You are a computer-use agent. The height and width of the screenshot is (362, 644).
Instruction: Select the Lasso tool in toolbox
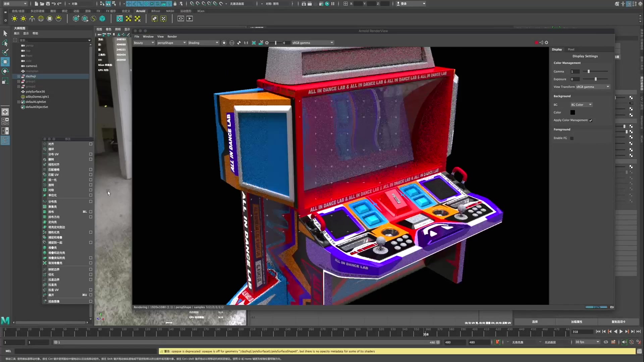pos(5,43)
